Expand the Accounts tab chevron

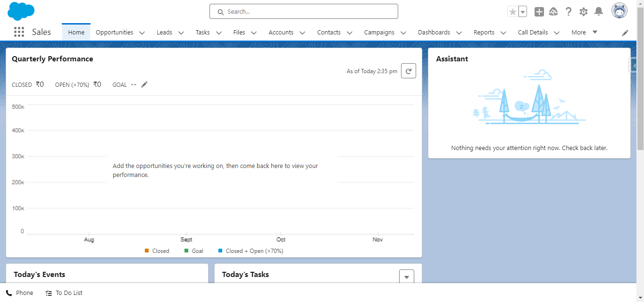pyautogui.click(x=302, y=33)
